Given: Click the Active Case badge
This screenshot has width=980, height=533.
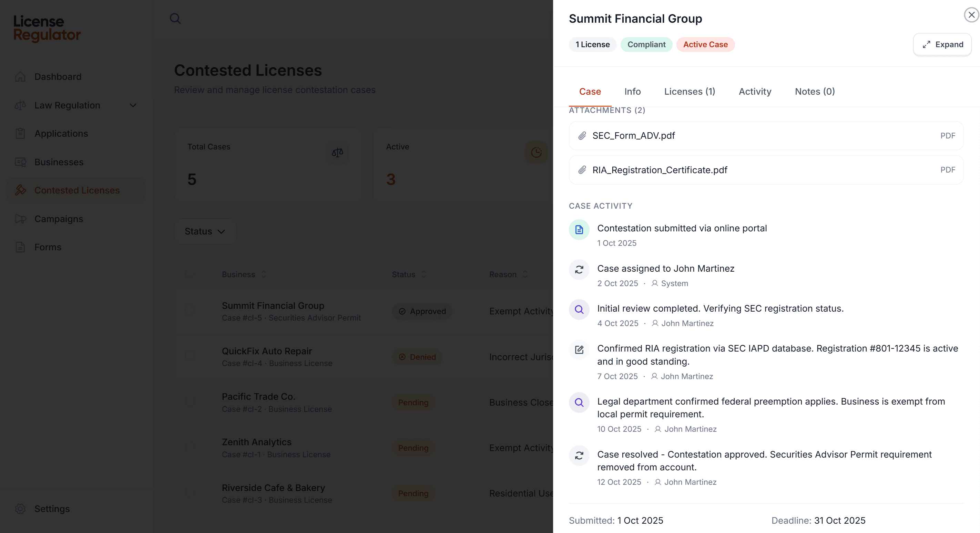Looking at the screenshot, I should tap(705, 44).
